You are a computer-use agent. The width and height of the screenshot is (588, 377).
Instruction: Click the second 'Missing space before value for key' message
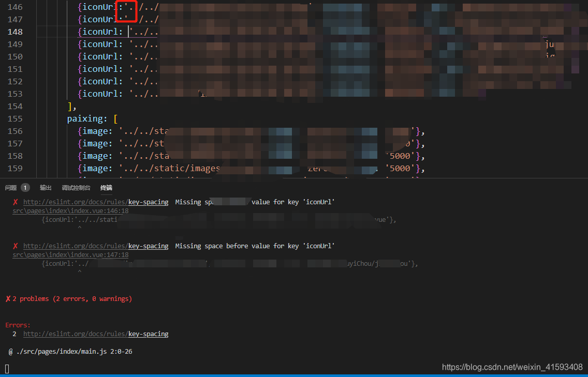pyautogui.click(x=255, y=246)
